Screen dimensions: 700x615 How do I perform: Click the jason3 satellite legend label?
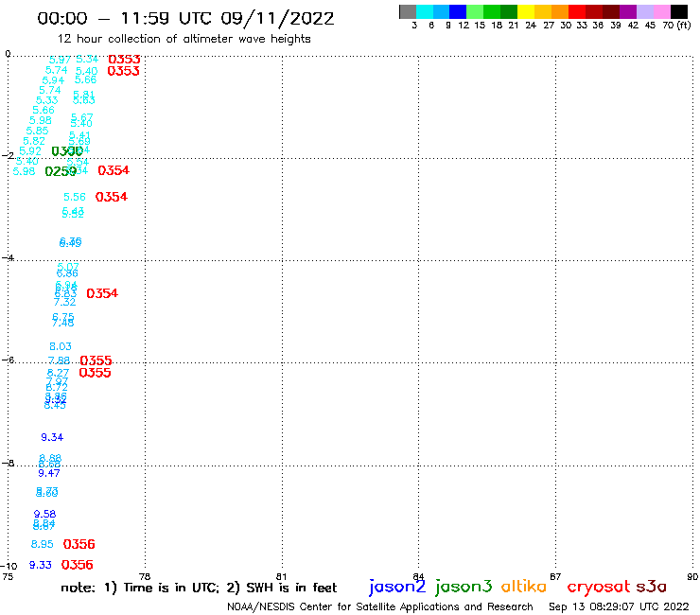[464, 587]
